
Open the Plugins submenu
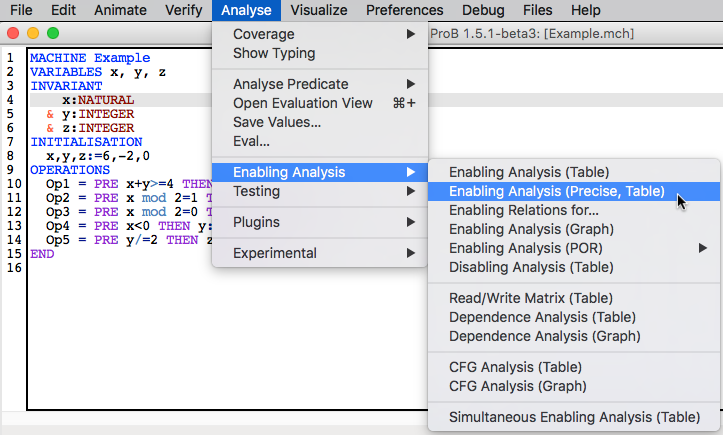point(257,222)
